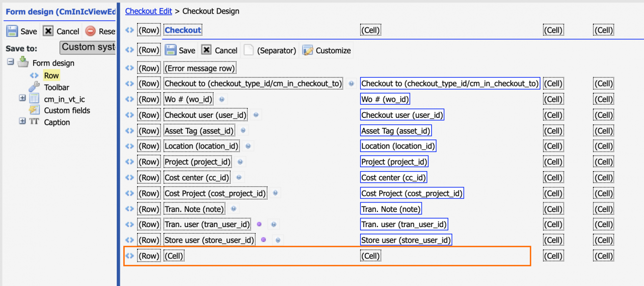Open the Checkout Edit breadcrumb link

click(x=148, y=11)
